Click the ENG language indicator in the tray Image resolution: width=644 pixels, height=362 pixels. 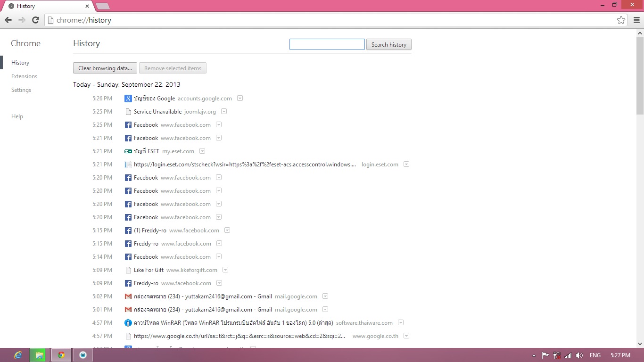click(595, 355)
